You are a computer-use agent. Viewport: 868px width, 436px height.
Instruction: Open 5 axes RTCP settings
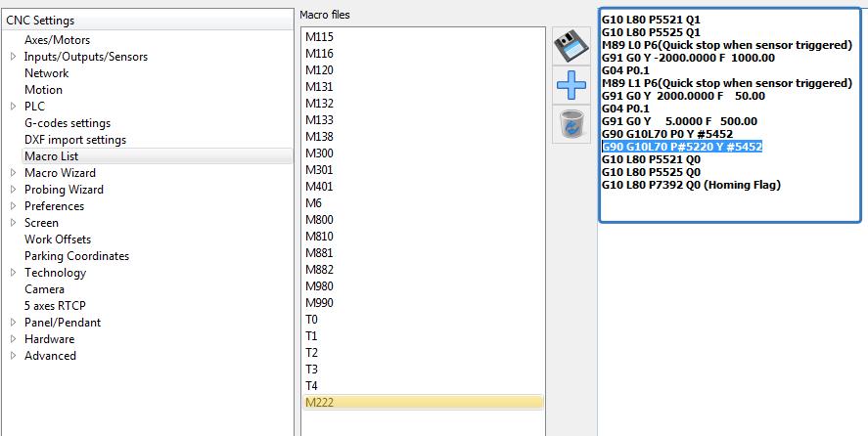pyautogui.click(x=55, y=306)
